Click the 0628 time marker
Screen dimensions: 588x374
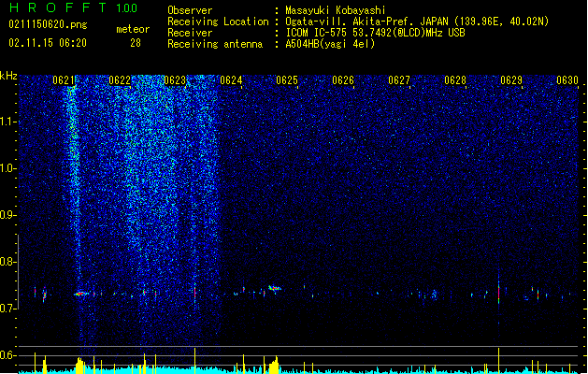coord(455,80)
